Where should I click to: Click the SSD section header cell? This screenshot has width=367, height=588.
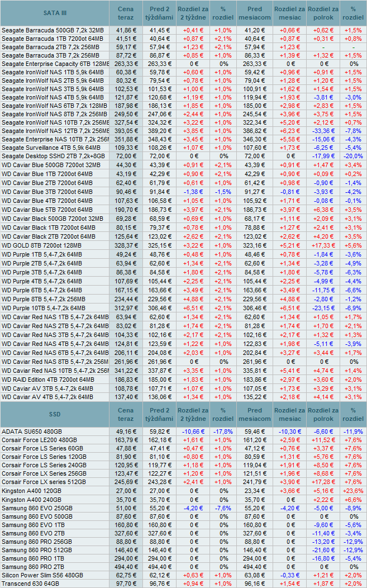pyautogui.click(x=55, y=414)
